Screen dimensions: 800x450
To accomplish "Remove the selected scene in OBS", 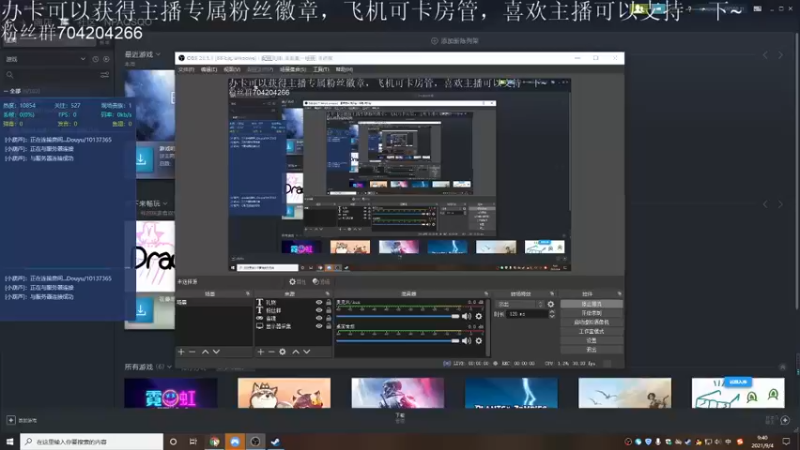I will [192, 352].
